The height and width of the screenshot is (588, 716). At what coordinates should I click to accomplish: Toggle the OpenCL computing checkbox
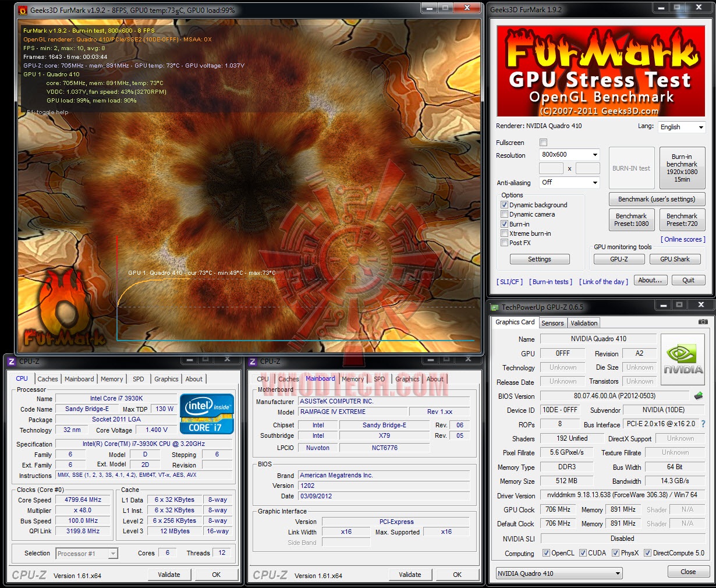tap(546, 553)
